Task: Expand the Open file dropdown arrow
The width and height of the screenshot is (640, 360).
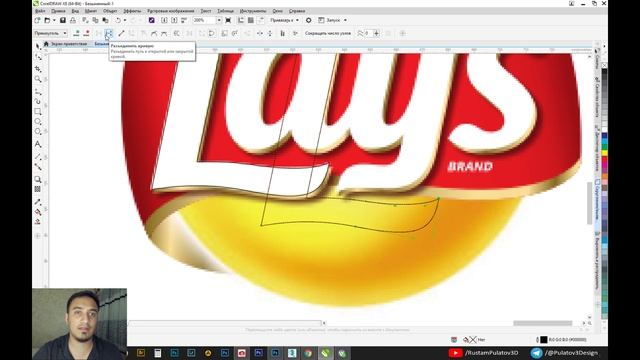Action: click(54, 20)
